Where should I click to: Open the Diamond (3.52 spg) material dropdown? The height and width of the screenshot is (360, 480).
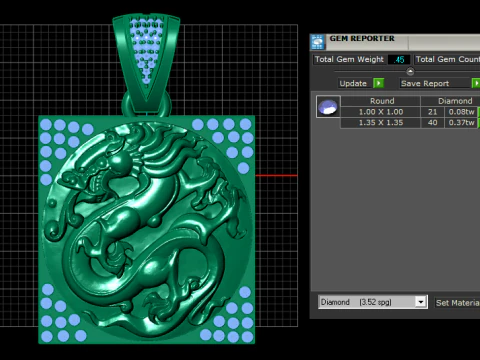point(373,302)
